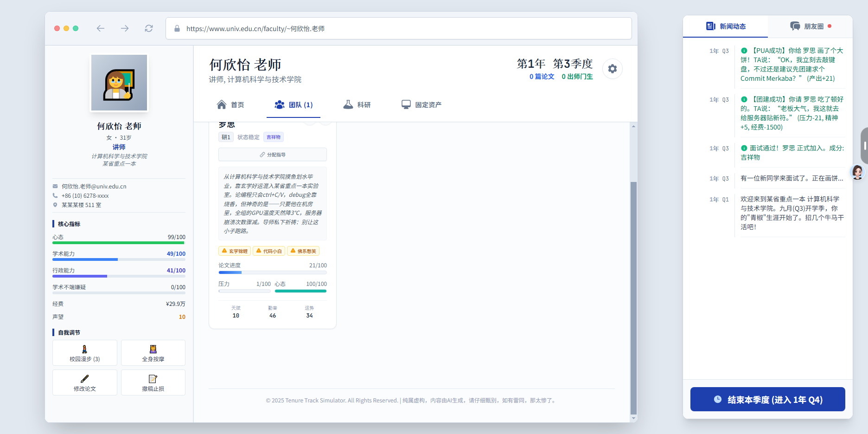Select the 新闻动态 news tab

point(726,26)
